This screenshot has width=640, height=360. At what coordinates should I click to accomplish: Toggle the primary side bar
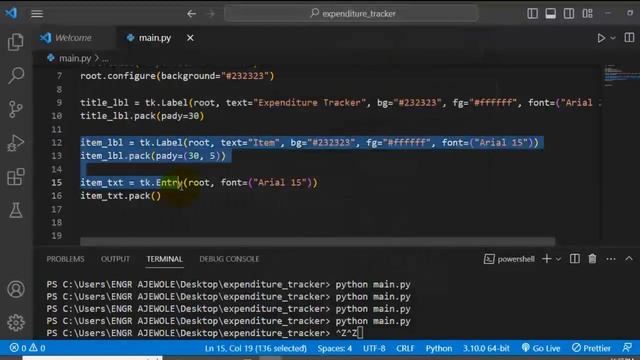532,13
